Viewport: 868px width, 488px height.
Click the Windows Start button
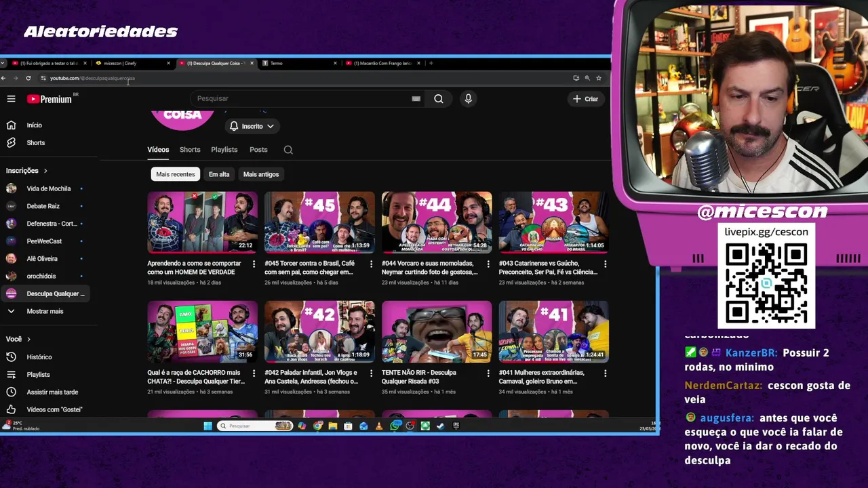pyautogui.click(x=208, y=426)
